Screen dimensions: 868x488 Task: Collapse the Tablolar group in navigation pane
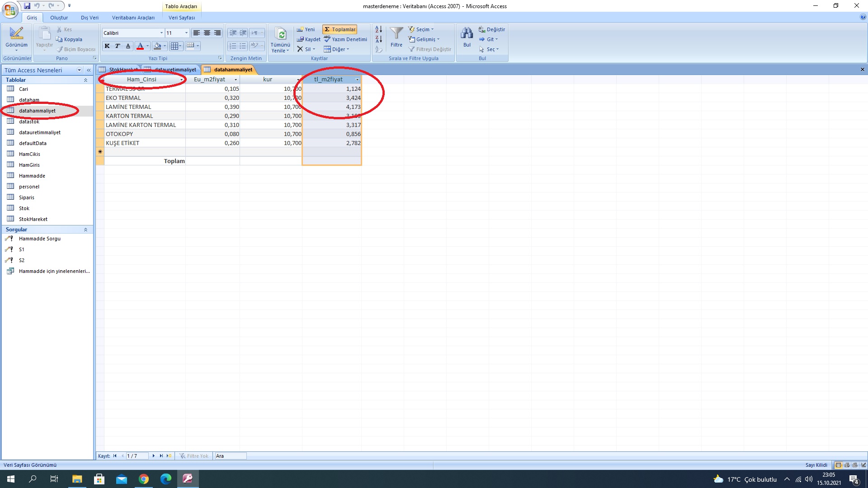[x=85, y=80]
